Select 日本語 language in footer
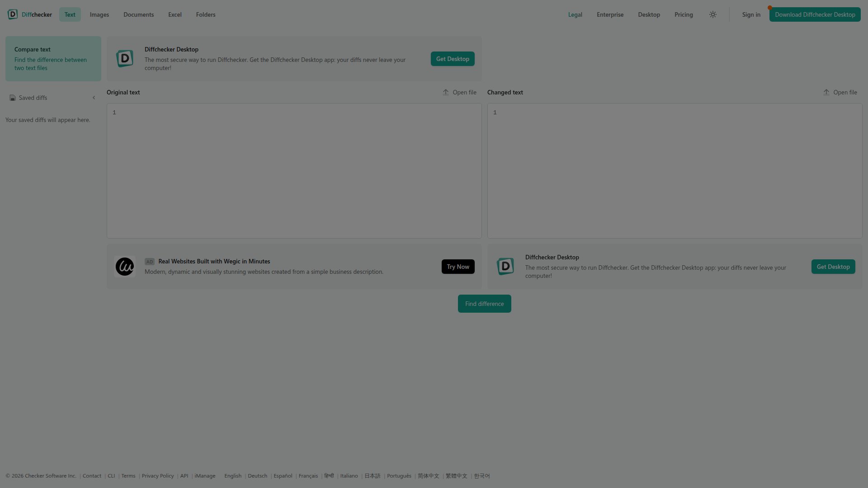The image size is (868, 488). click(373, 476)
